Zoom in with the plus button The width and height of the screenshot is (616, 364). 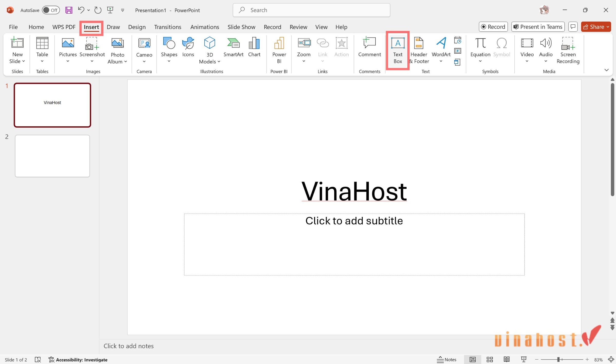(587, 359)
